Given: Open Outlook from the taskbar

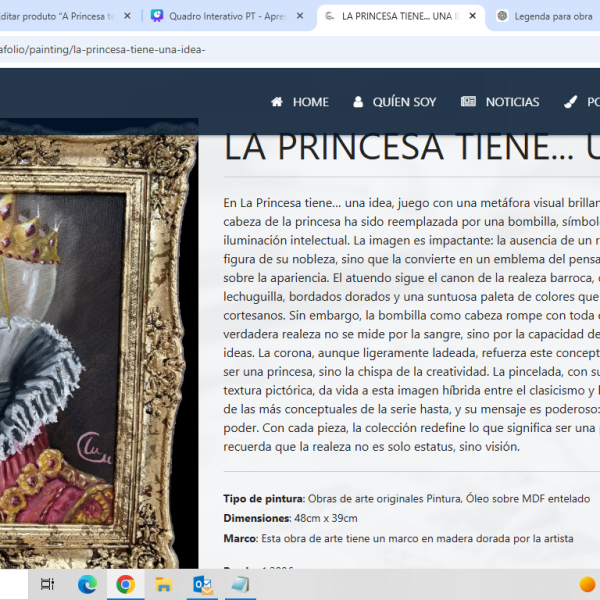Looking at the screenshot, I should [202, 585].
